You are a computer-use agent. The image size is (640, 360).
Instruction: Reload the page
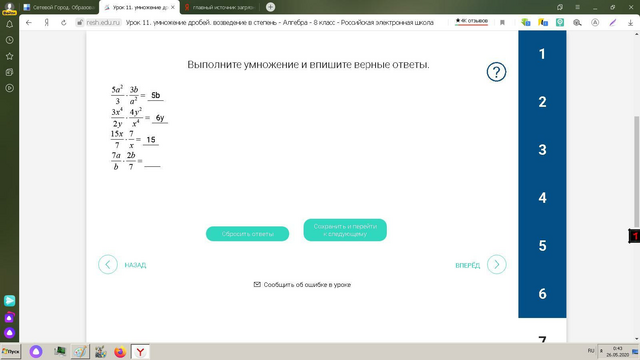pyautogui.click(x=64, y=22)
